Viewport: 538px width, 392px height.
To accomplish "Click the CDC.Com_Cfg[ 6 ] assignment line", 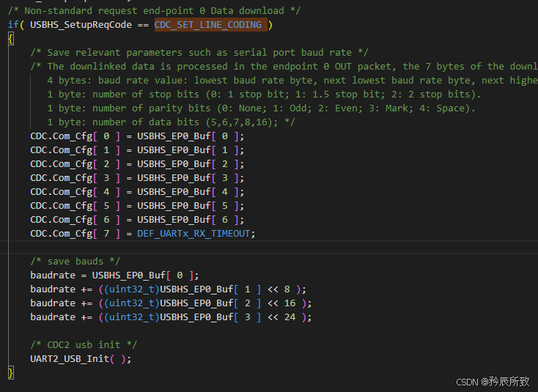I will tap(137, 220).
